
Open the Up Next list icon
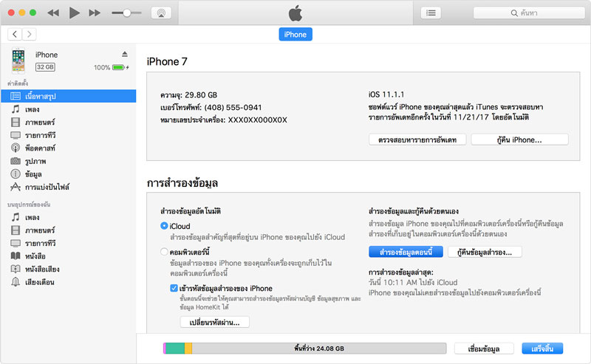click(x=431, y=13)
